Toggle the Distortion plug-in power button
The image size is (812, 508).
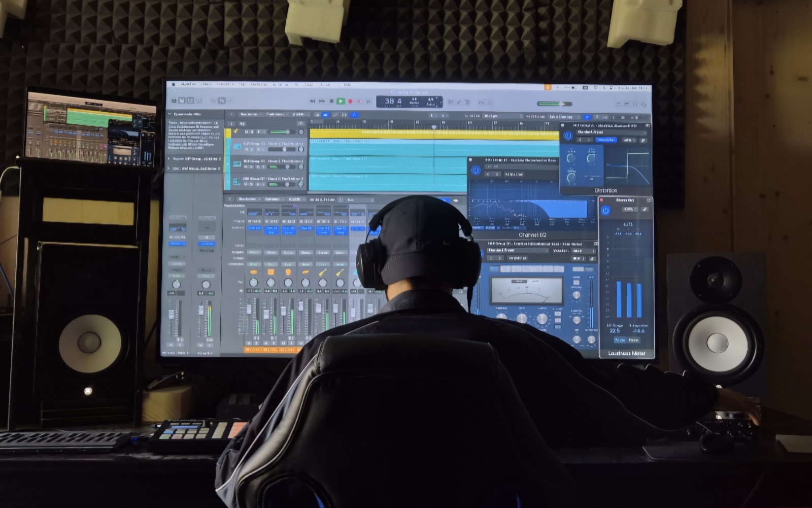568,136
